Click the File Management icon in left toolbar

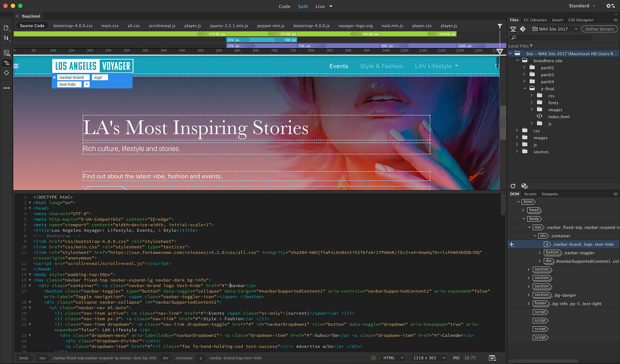coord(6,38)
